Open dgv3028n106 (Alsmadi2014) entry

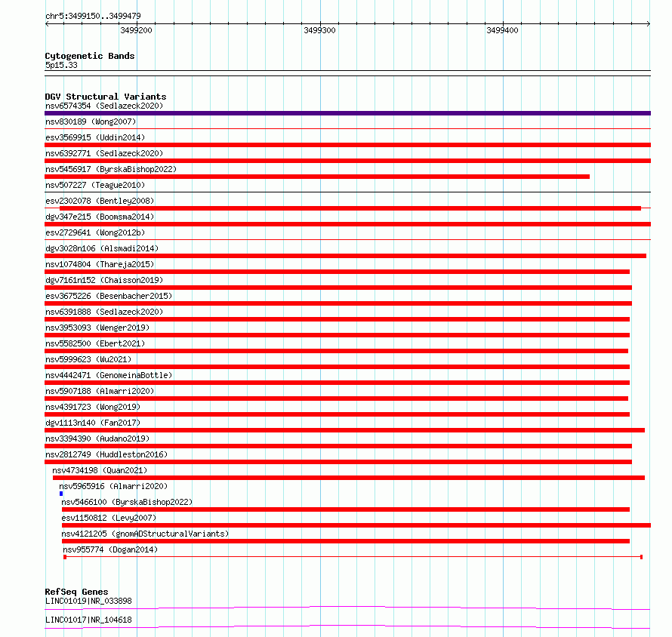[x=102, y=248]
